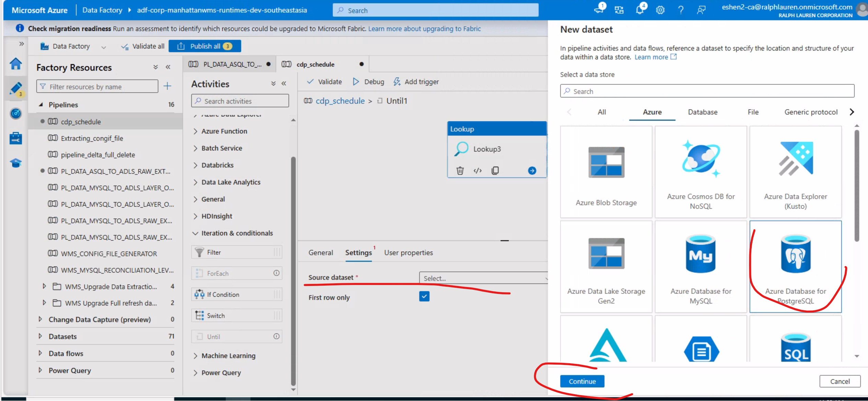Click the data store list scrollbar
The height and width of the screenshot is (401, 868).
coord(856,185)
